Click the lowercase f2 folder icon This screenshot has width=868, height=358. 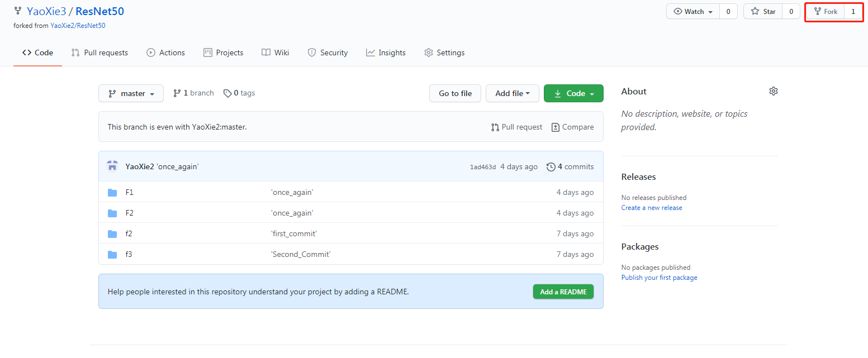pos(112,233)
